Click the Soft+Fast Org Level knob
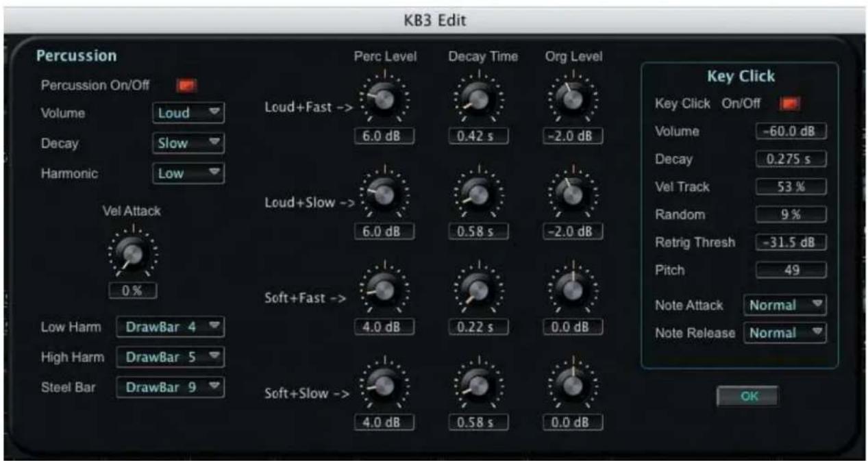 pyautogui.click(x=573, y=291)
